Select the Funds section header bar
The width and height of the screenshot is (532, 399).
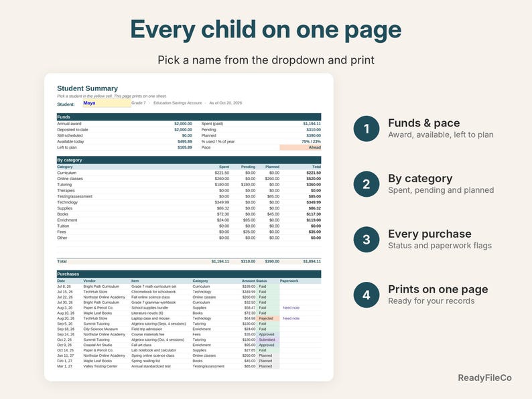(189, 117)
